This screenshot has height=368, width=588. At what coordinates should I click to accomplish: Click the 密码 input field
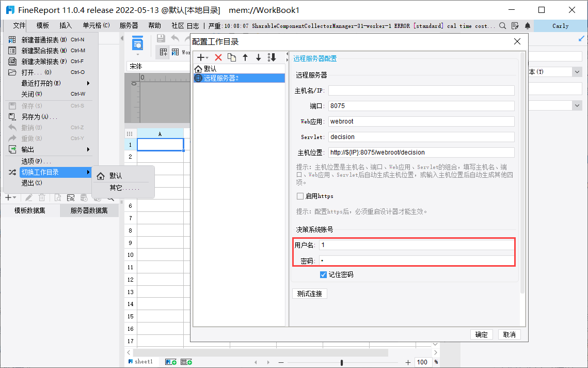pyautogui.click(x=417, y=260)
